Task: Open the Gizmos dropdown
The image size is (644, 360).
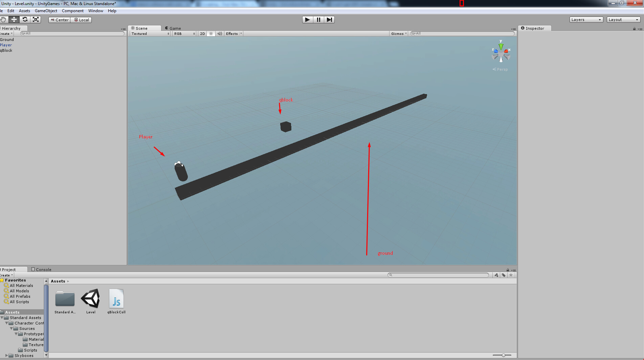Action: (x=399, y=33)
